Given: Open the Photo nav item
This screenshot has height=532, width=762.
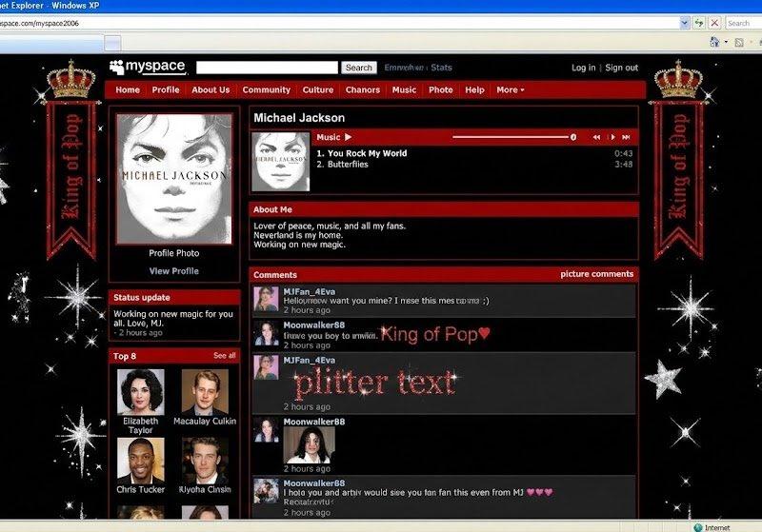Looking at the screenshot, I should point(441,89).
